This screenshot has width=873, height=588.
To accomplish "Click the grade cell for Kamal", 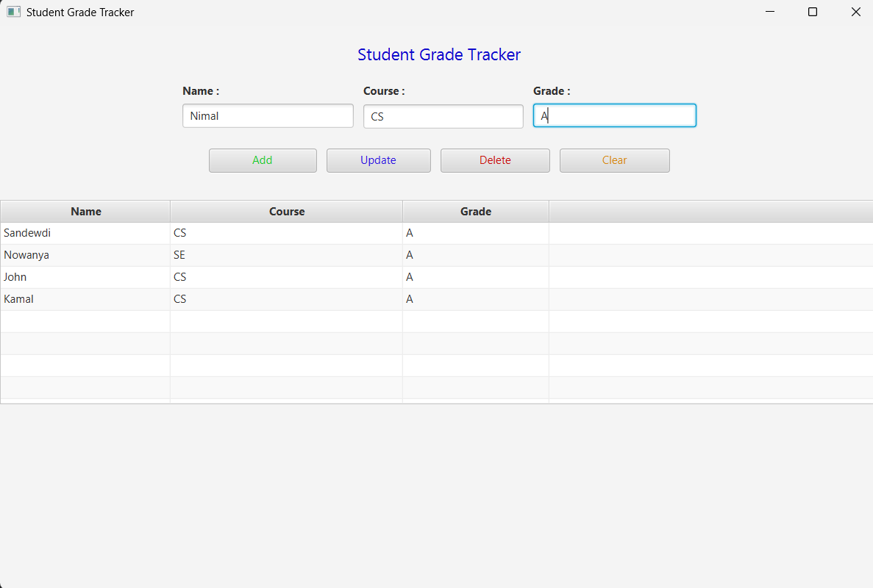I will (x=475, y=299).
